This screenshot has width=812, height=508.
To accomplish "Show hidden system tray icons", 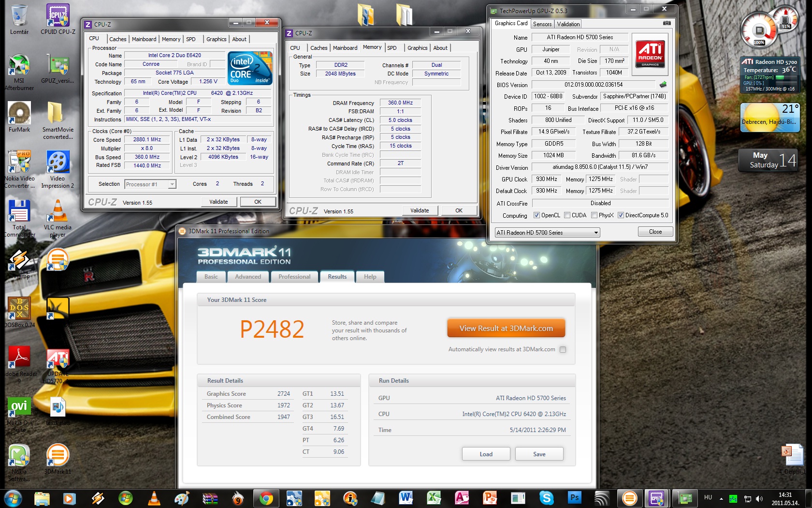I will pos(721,498).
